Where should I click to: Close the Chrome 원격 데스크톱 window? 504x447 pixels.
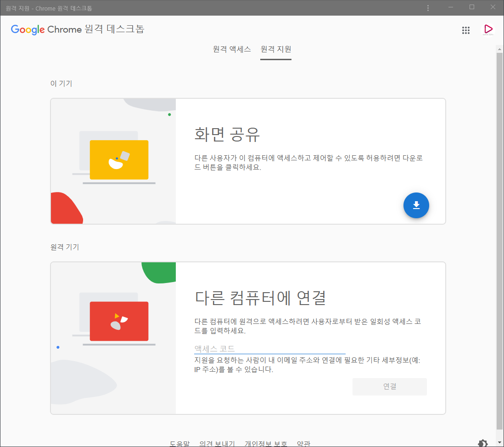click(493, 7)
